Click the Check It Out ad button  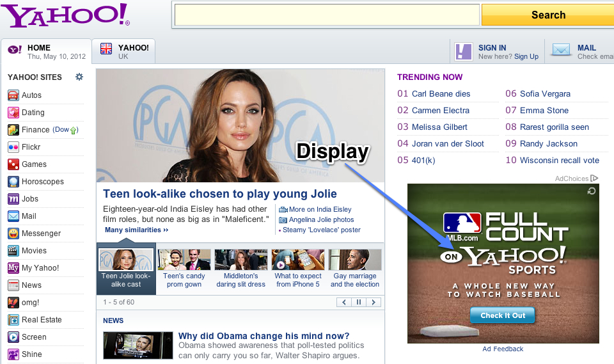coord(503,315)
